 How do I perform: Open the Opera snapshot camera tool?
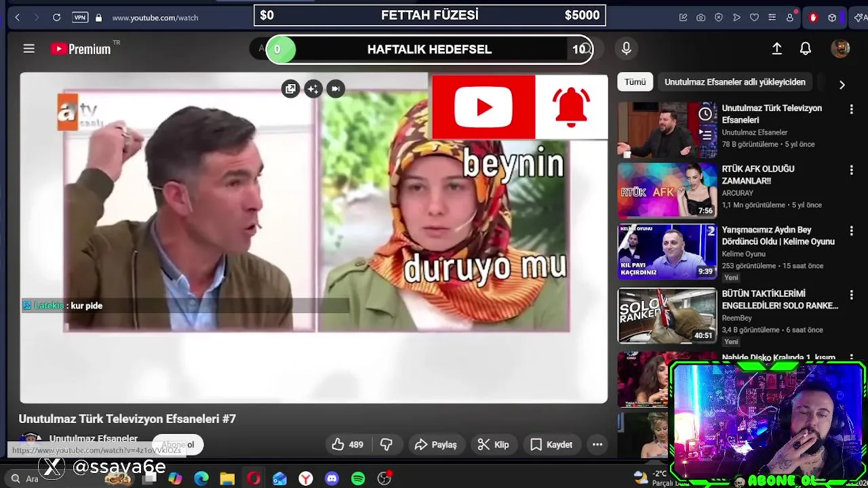701,18
